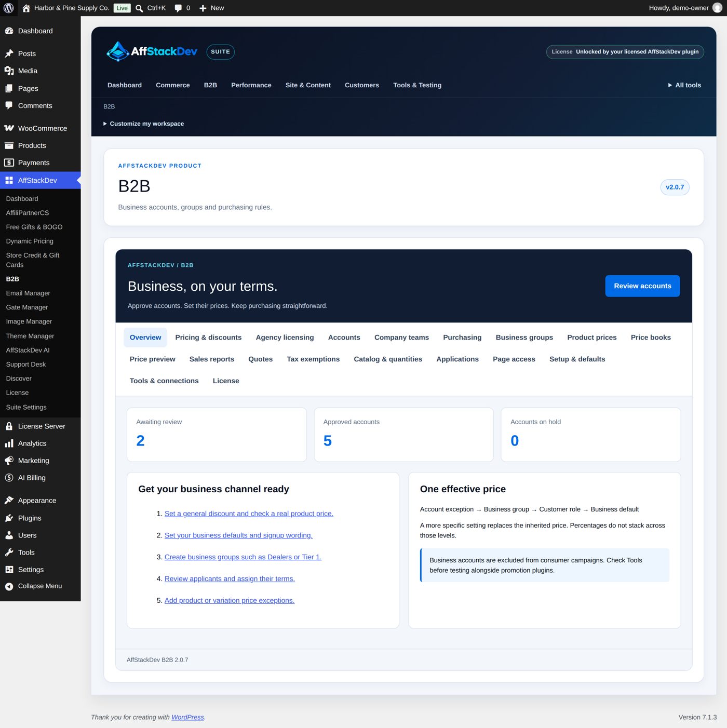Click the plus icon beside New
Screen dimensions: 727x728
203,8
